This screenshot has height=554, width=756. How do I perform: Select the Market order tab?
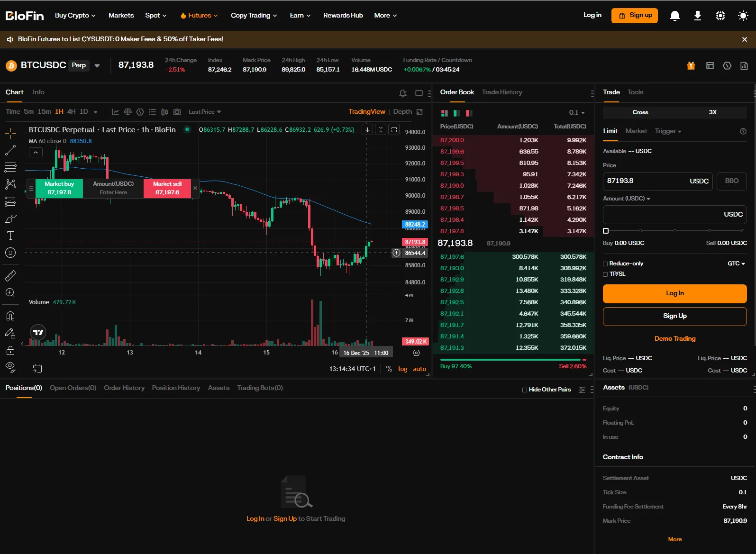pos(636,131)
